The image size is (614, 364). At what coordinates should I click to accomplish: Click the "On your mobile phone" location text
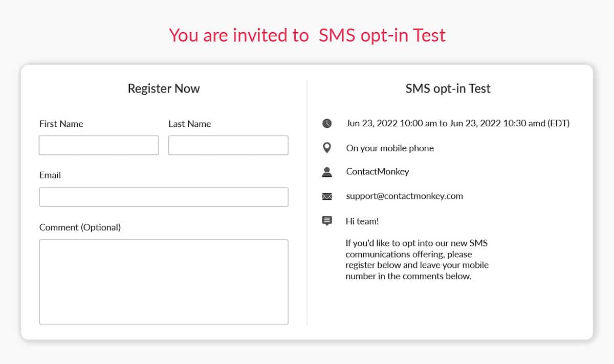click(390, 148)
